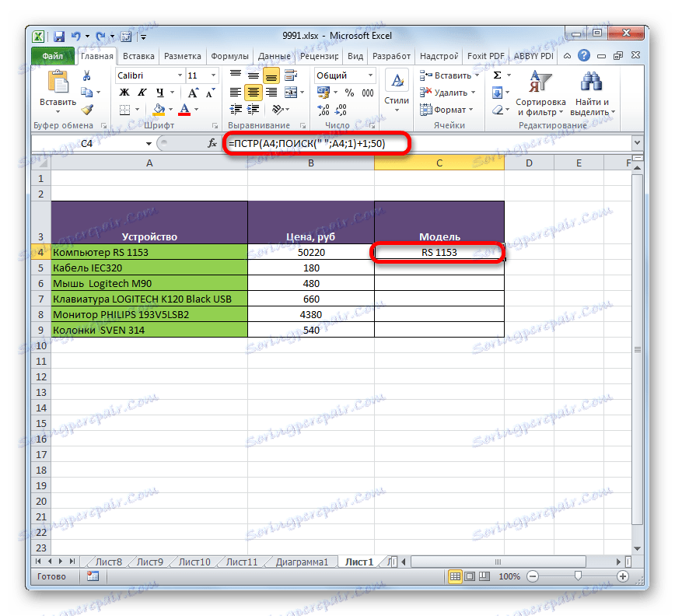Viewport: 675px width, 616px height.
Task: Open the font color swatch picker
Action: click(x=194, y=110)
